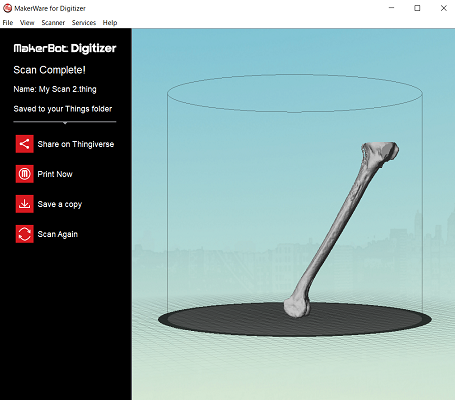Click the red Save a copy download icon
This screenshot has width=455, height=400.
tap(25, 204)
